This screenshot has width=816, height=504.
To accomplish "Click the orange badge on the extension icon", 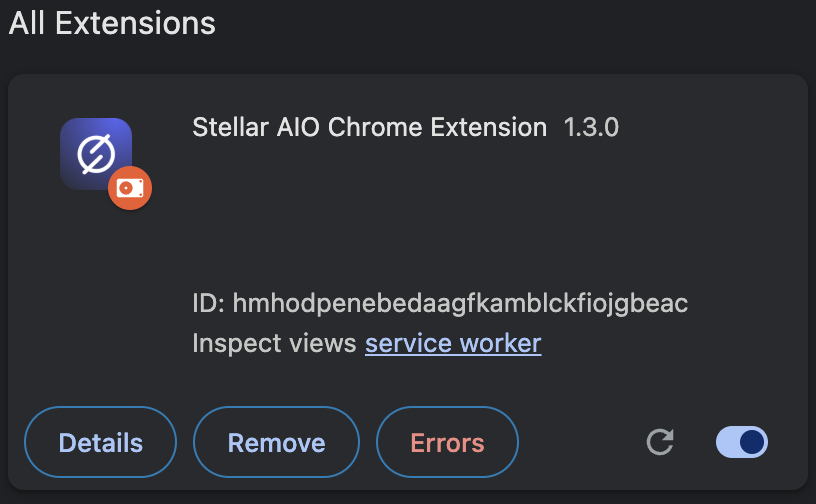I will click(x=130, y=188).
